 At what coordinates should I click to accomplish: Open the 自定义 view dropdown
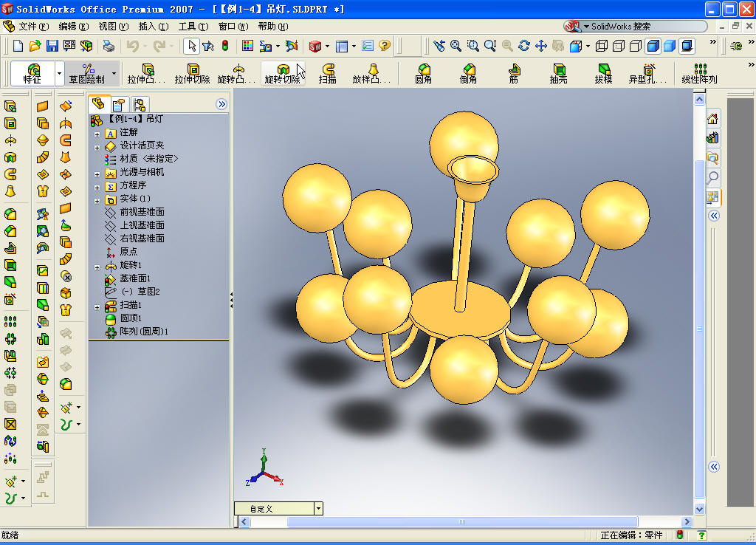(318, 508)
